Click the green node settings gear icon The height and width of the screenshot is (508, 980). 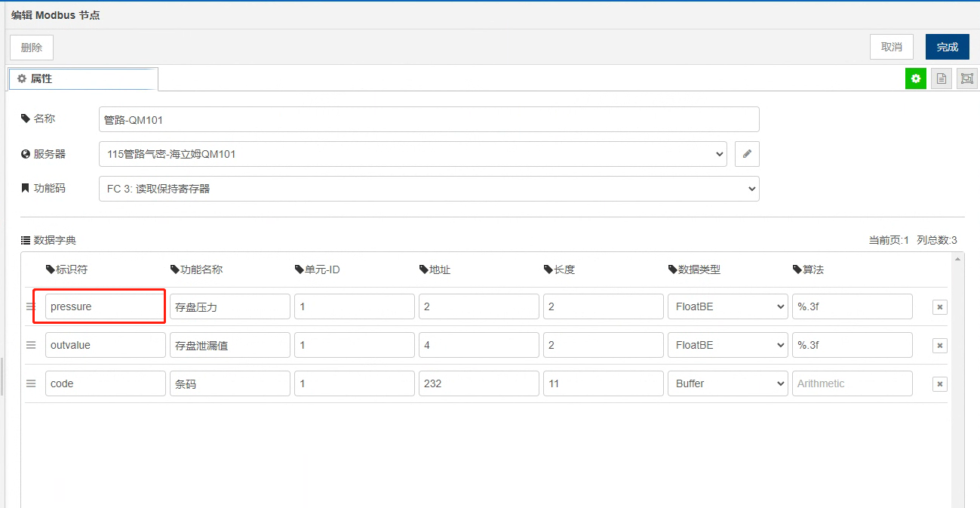[916, 79]
